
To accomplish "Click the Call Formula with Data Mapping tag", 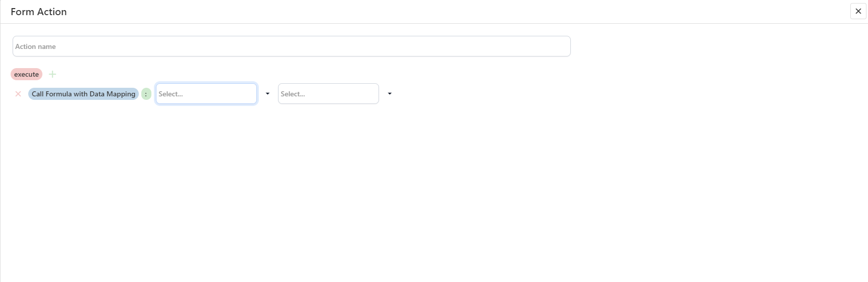I will coord(83,94).
